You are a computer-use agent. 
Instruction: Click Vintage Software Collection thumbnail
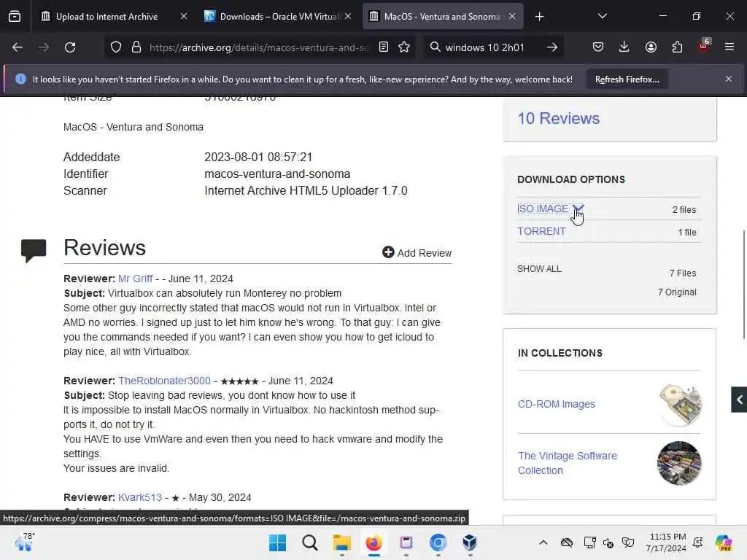click(679, 463)
